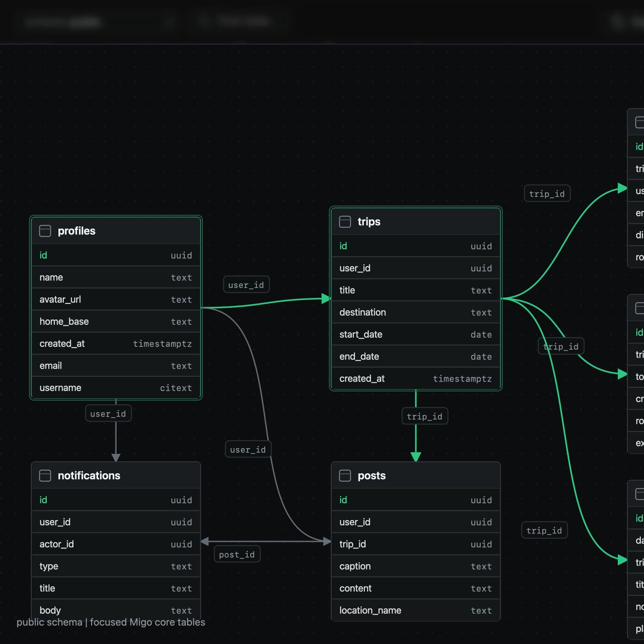
Task: Click the destination row in trips
Action: click(416, 312)
